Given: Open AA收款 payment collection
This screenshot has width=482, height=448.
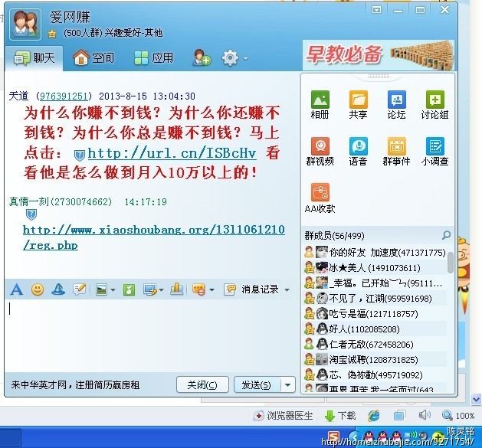Looking at the screenshot, I should pyautogui.click(x=320, y=198).
